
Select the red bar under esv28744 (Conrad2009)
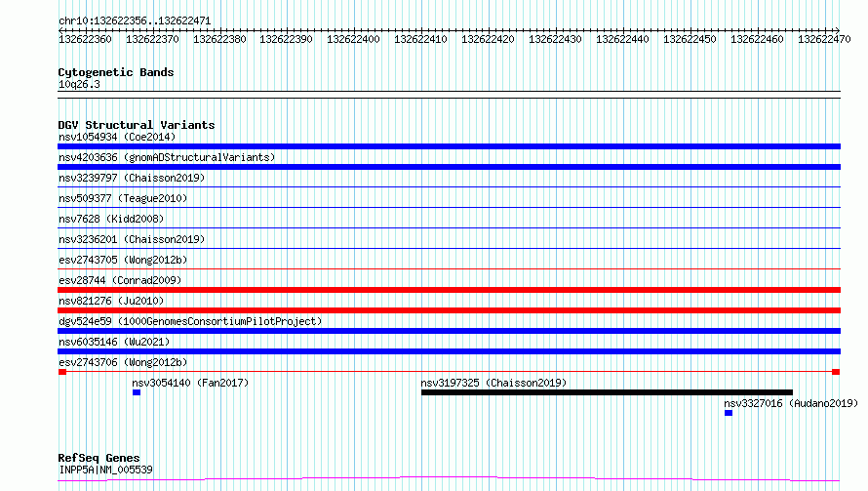coord(449,290)
